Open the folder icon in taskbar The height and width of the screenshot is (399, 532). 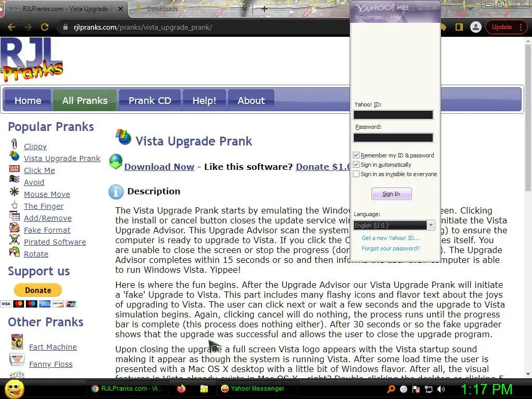204,389
